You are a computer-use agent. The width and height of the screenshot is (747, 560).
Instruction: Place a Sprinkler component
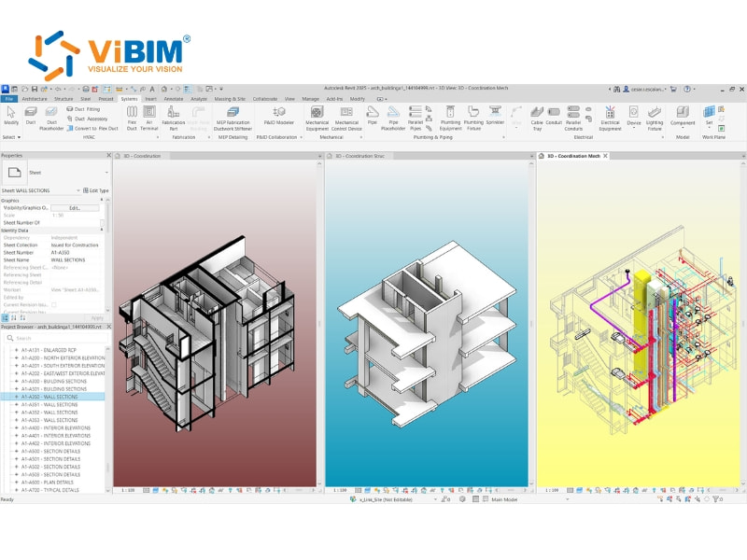[496, 117]
